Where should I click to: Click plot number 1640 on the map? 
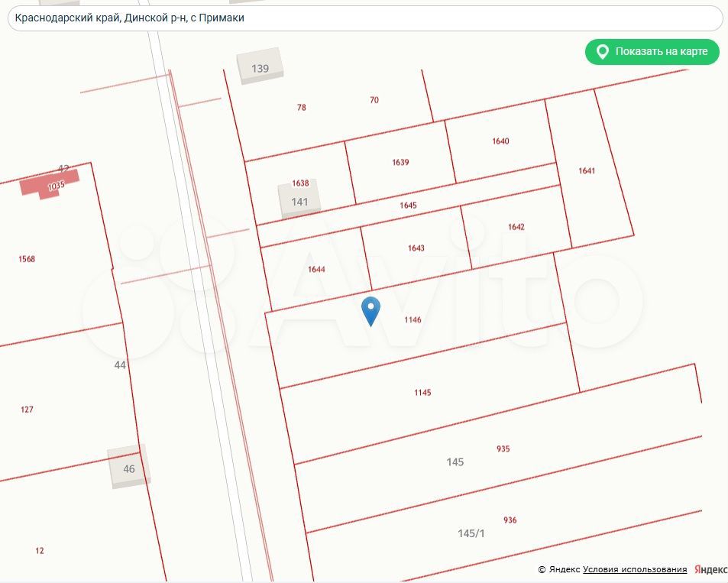coord(500,141)
